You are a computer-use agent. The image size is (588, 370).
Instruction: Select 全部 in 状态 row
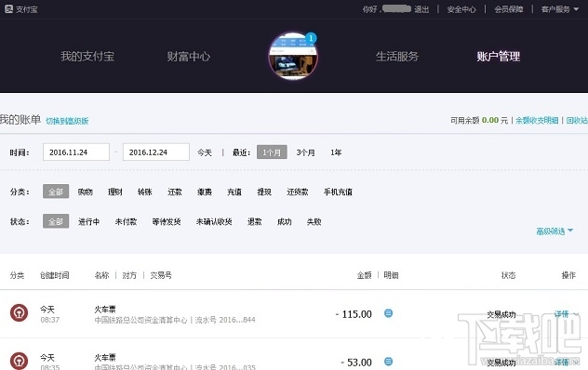point(56,221)
